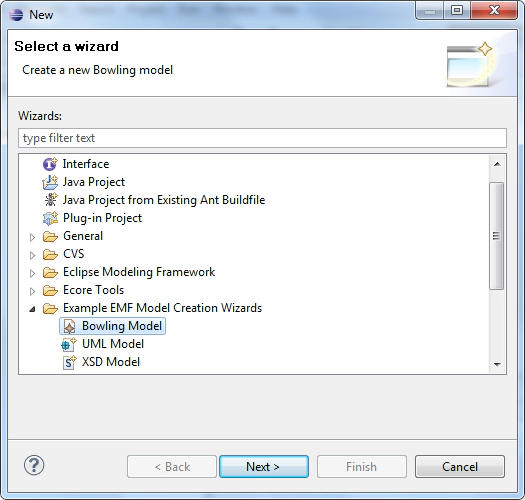Viewport: 525px width, 500px height.
Task: Click the Eclipse Modeling Framework folder icon
Action: pyautogui.click(x=50, y=272)
